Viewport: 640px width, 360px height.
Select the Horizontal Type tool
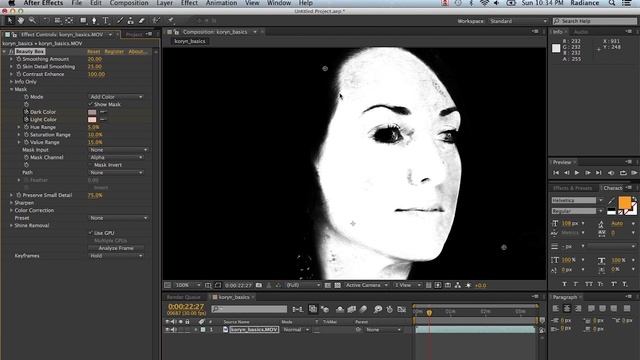pyautogui.click(x=106, y=20)
